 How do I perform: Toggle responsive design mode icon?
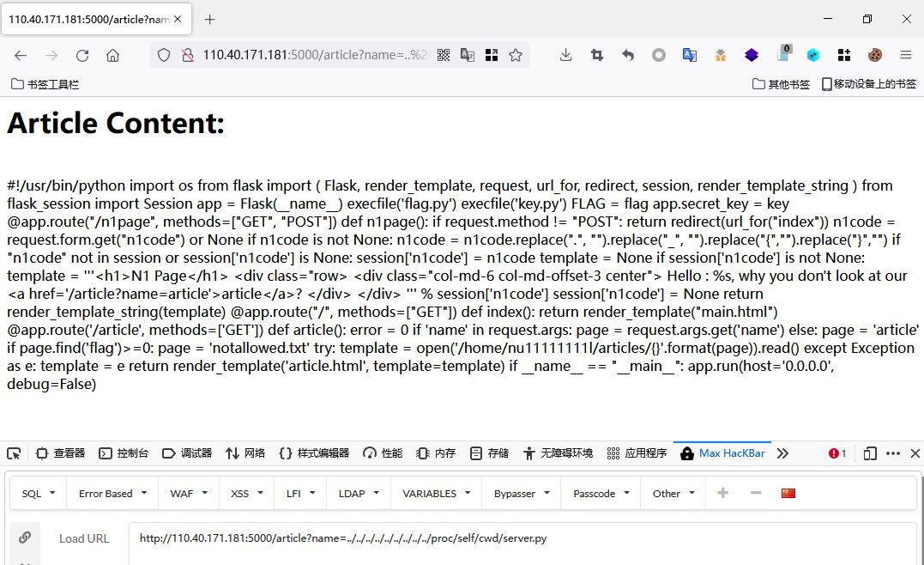pyautogui.click(x=870, y=453)
